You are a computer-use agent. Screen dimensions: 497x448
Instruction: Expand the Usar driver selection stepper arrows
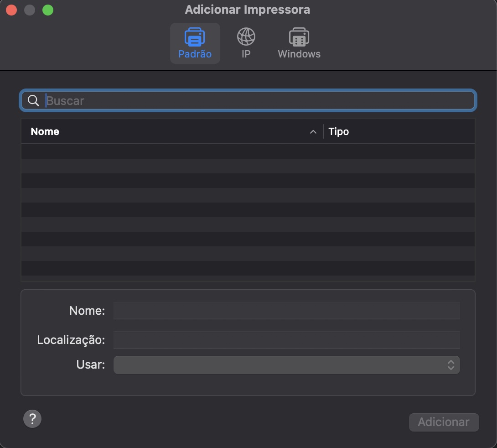click(x=450, y=365)
